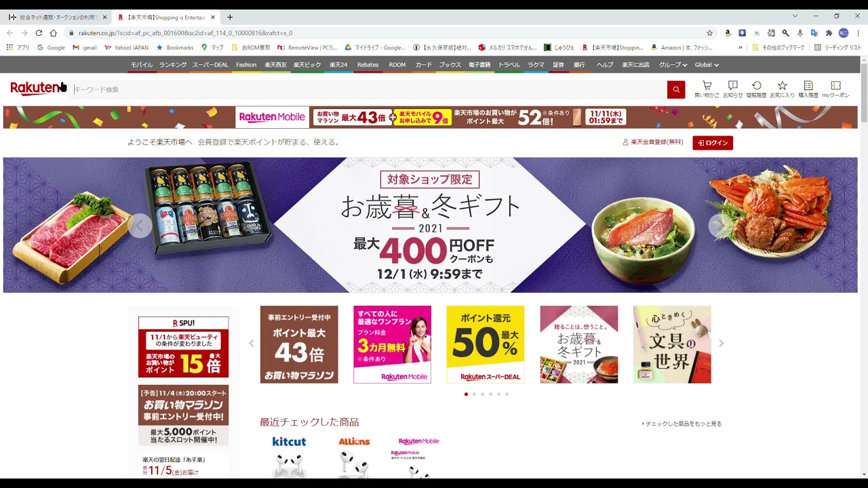The width and height of the screenshot is (868, 488).
Task: Click the red ログイン button
Action: [x=713, y=143]
